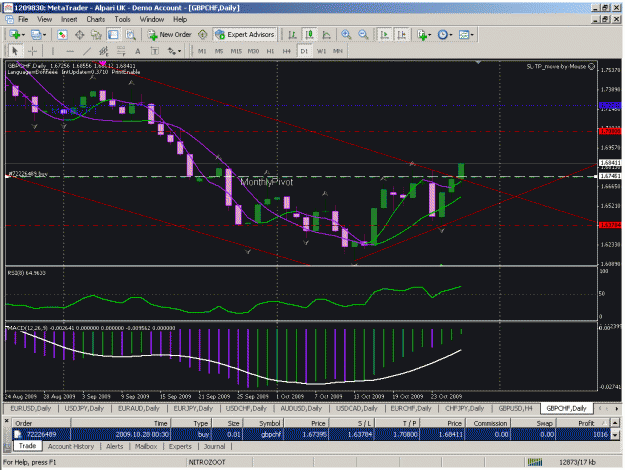Open the Profiles dropdown in toolbar
The image size is (625, 470).
38,35
